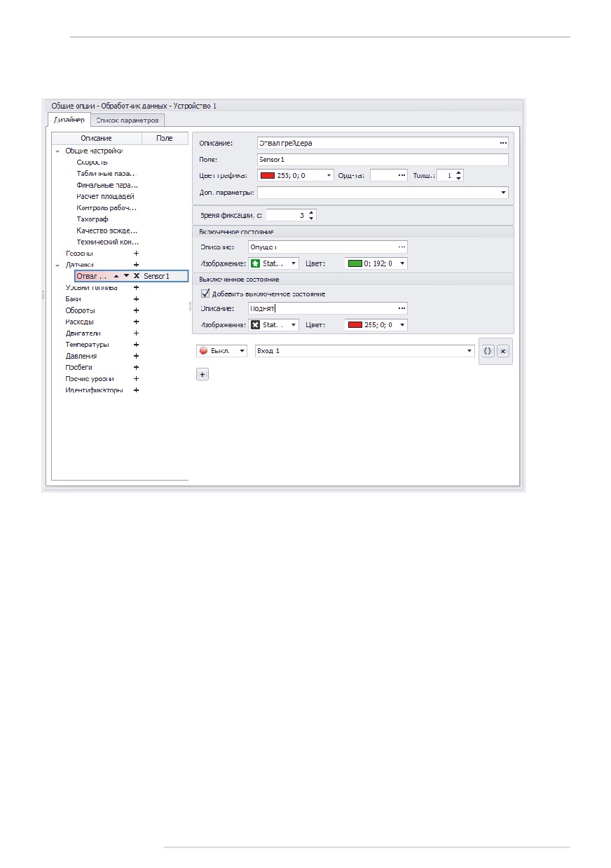Screen dimensions: 611x868
Task: Collapse the Датчики tree node
Action: pos(57,265)
